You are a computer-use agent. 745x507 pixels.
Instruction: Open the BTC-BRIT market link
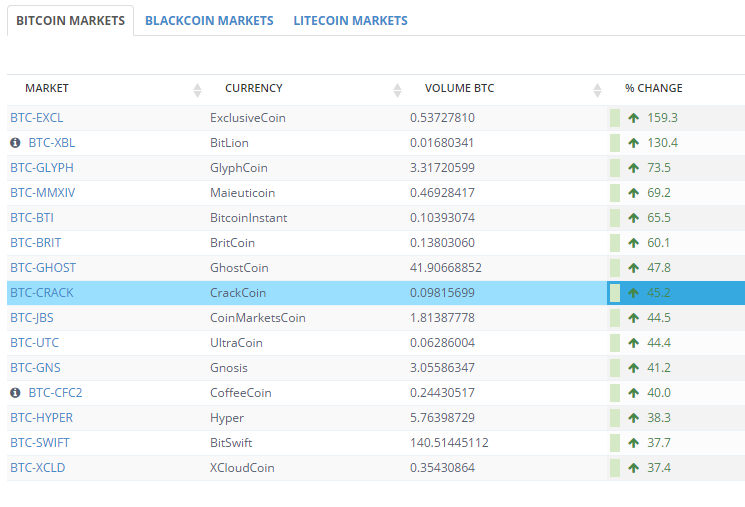pos(36,243)
